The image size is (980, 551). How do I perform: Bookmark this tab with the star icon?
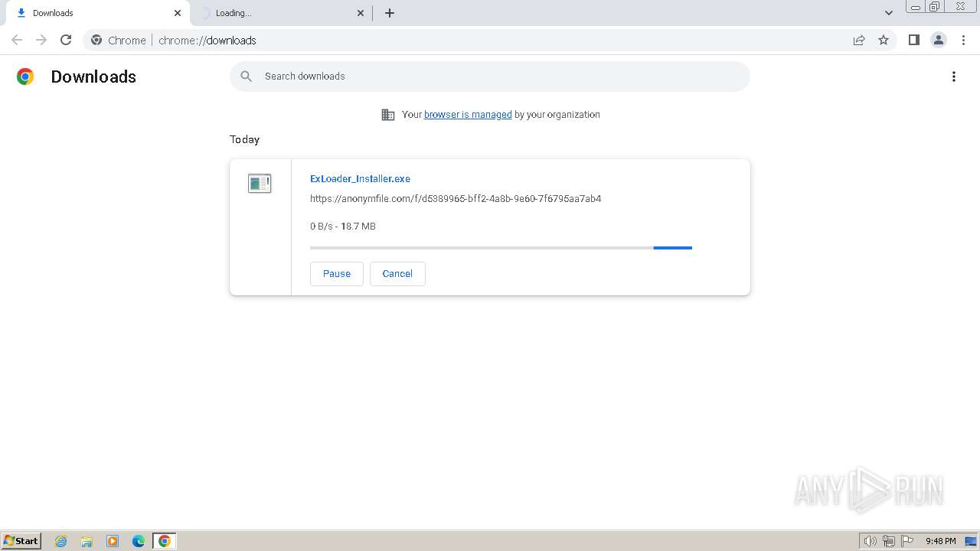coord(884,41)
